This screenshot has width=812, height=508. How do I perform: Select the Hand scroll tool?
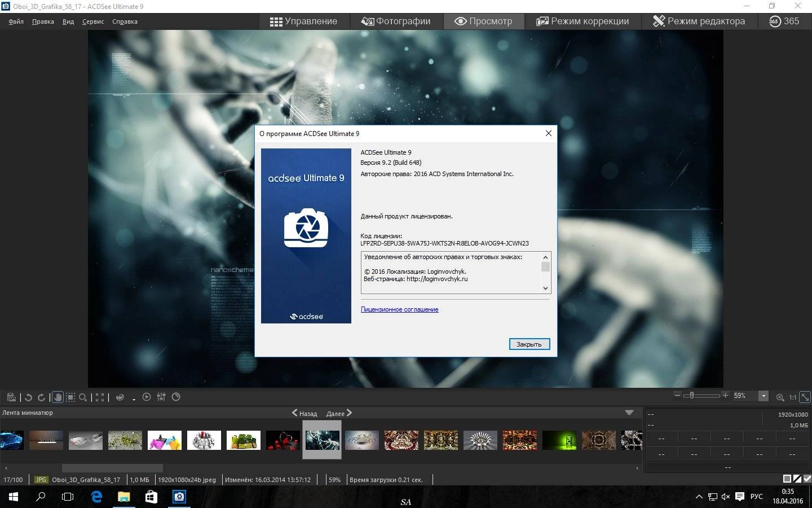(x=58, y=397)
